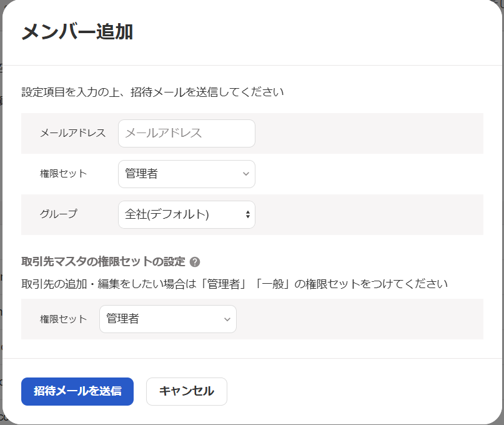Click the メンバー追加 dialog title
504x425 pixels.
77,32
